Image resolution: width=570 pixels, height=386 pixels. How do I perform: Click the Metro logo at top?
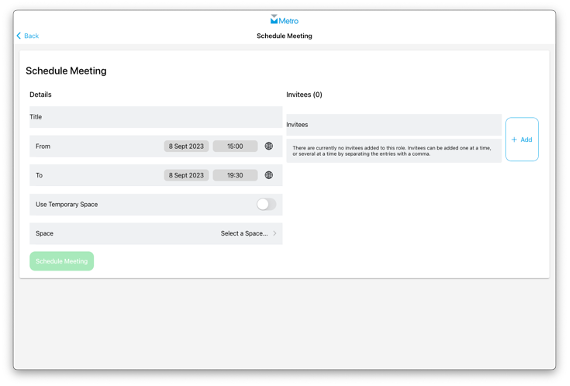click(284, 20)
